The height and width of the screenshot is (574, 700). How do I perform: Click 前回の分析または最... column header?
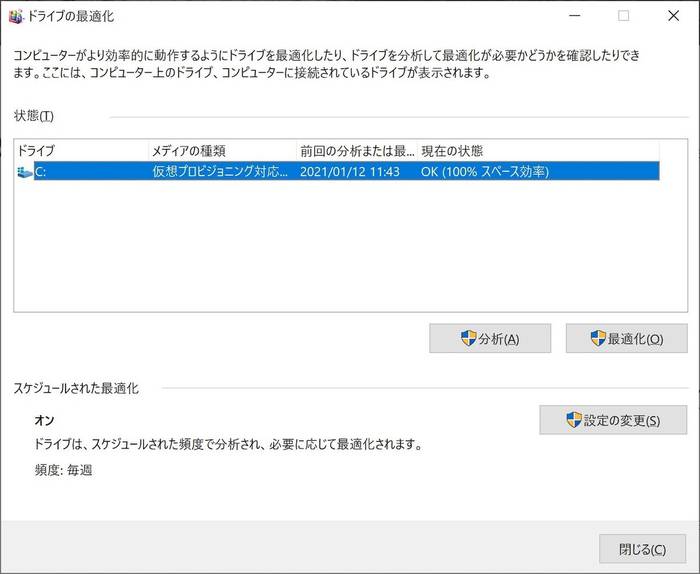(x=357, y=151)
